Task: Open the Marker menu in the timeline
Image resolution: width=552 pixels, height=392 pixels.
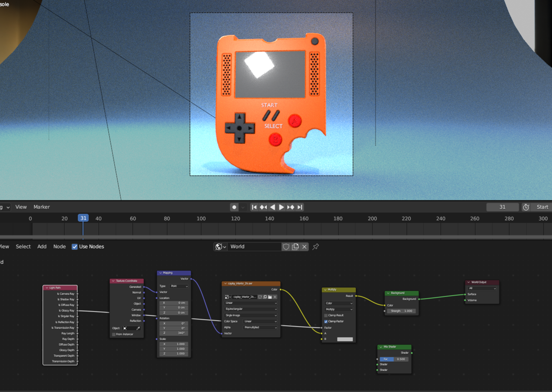Action: [x=41, y=207]
